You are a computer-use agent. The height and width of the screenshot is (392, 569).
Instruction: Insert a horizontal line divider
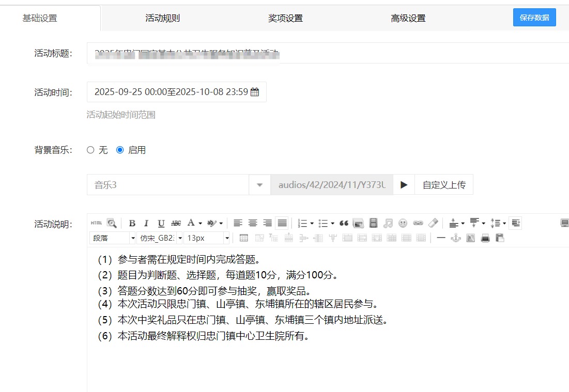click(440, 238)
